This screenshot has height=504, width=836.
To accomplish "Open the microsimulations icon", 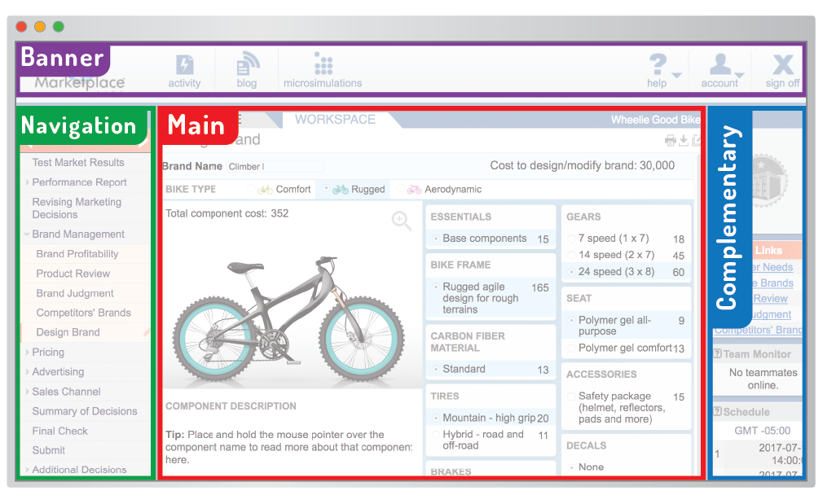I will tap(322, 69).
